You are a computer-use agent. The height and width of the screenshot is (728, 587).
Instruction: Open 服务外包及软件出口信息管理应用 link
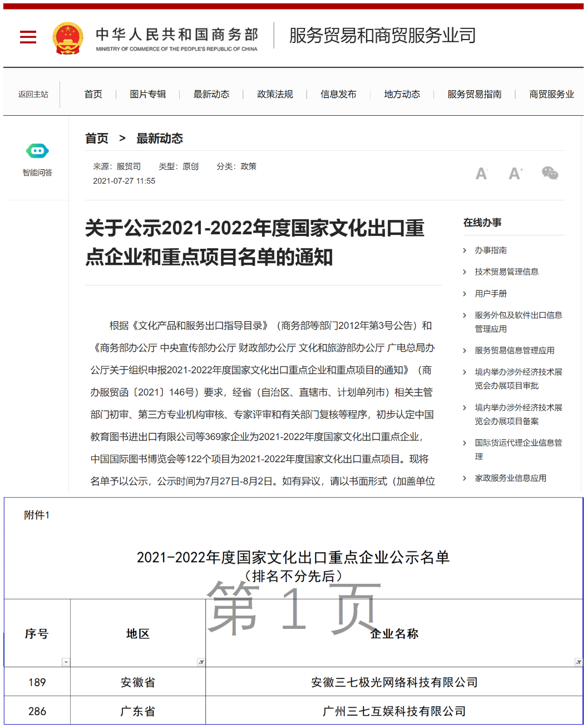click(x=518, y=322)
